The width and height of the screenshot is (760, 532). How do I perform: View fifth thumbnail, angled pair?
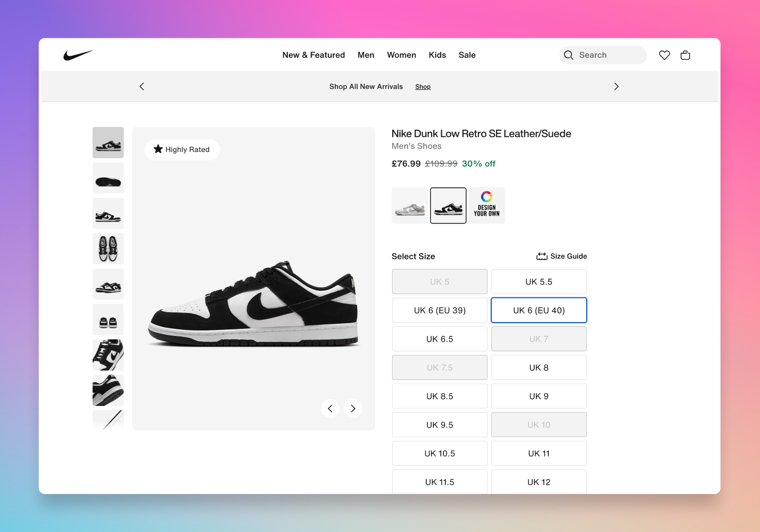pos(108,284)
